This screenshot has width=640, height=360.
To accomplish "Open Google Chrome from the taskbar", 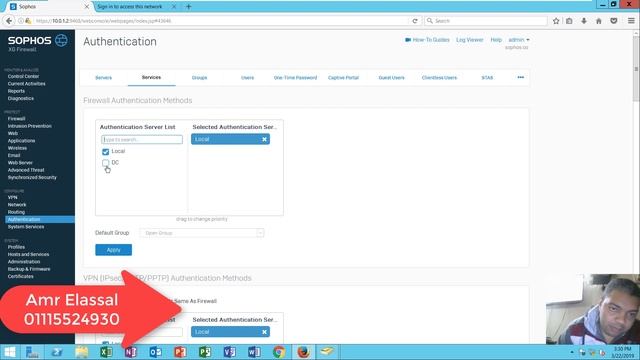I will pyautogui.click(x=279, y=352).
